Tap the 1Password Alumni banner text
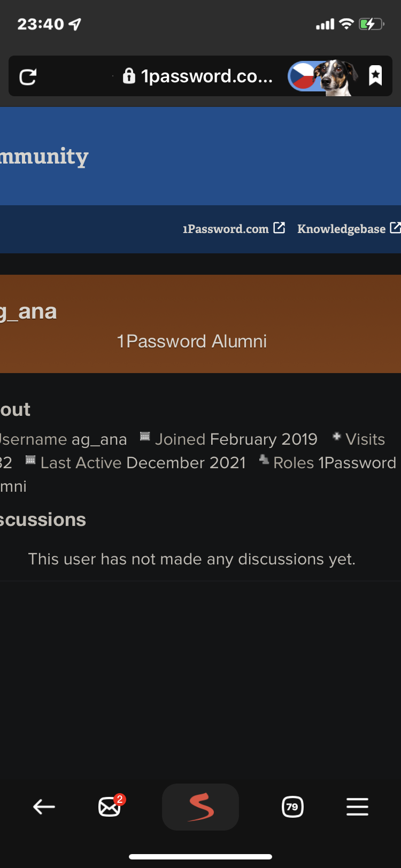Viewport: 401px width, 868px height. click(191, 341)
